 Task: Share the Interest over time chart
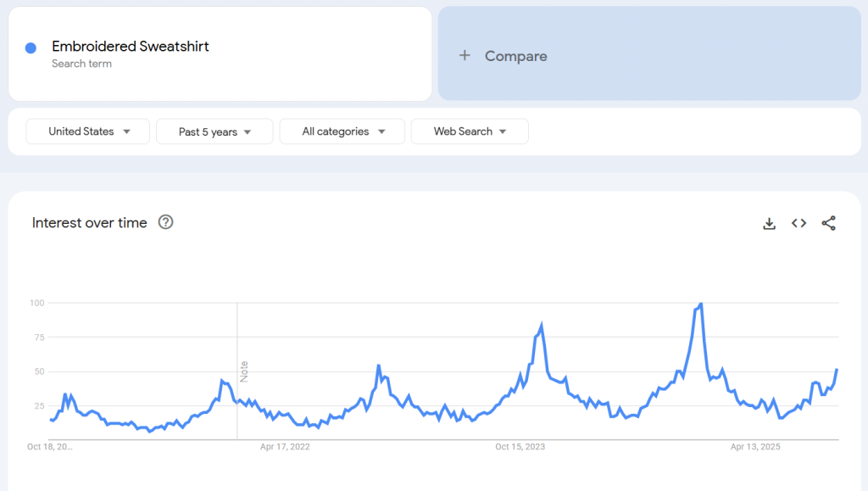(828, 224)
